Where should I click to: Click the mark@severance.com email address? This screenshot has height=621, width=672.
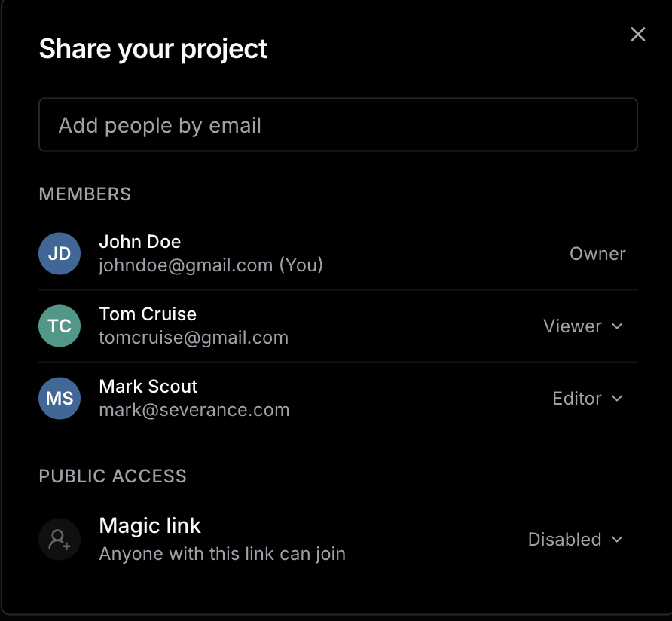[194, 410]
